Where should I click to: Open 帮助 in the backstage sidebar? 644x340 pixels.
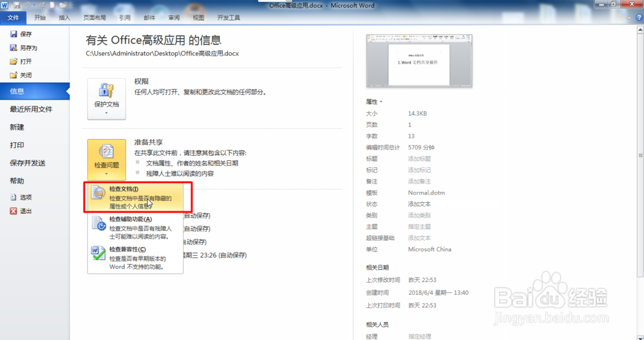pos(17,181)
